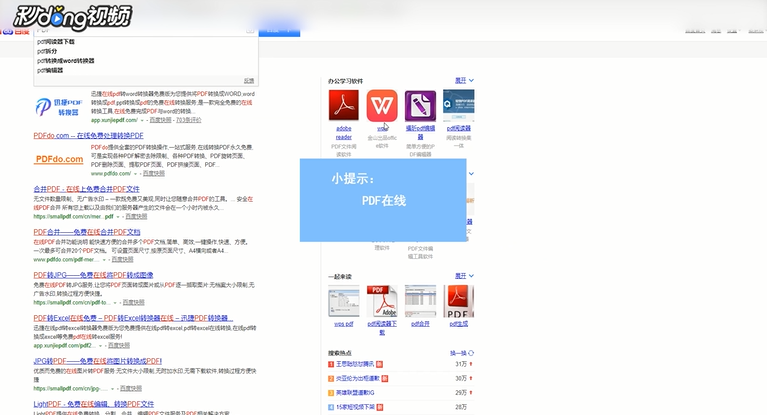Click the 福昕pdf编辑器 text link
The image size is (767, 415).
coord(420,133)
